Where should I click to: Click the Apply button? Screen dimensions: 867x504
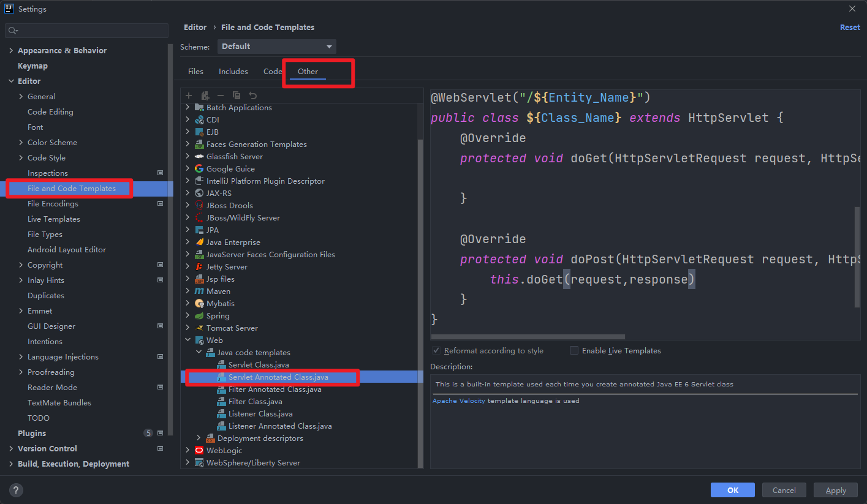[x=835, y=490]
